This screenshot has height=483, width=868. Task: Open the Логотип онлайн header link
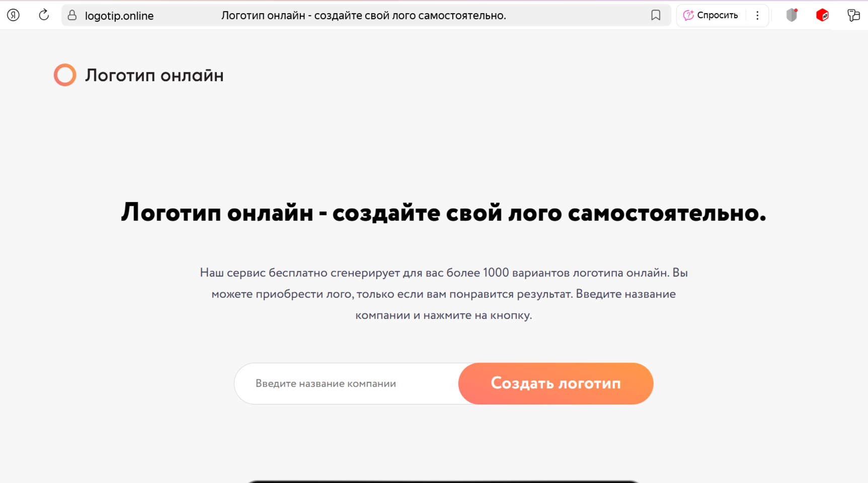point(154,75)
